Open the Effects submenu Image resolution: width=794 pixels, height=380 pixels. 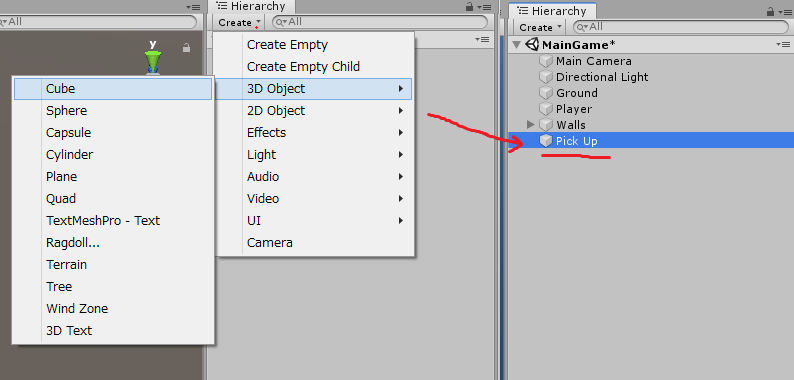313,133
